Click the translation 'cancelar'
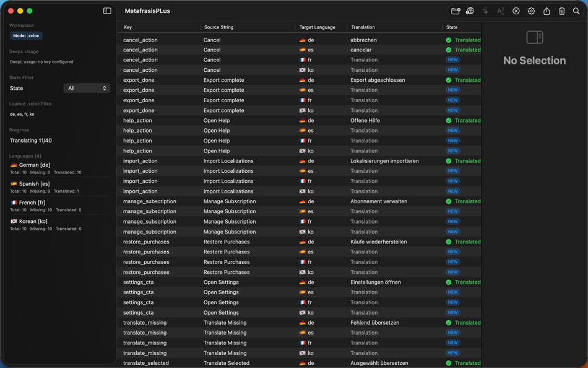The image size is (588, 368). click(361, 50)
